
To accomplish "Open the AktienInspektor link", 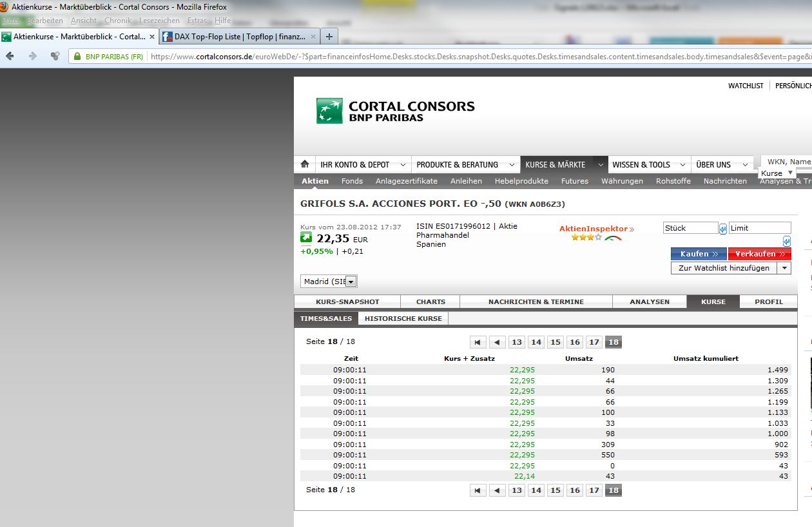I will (596, 229).
